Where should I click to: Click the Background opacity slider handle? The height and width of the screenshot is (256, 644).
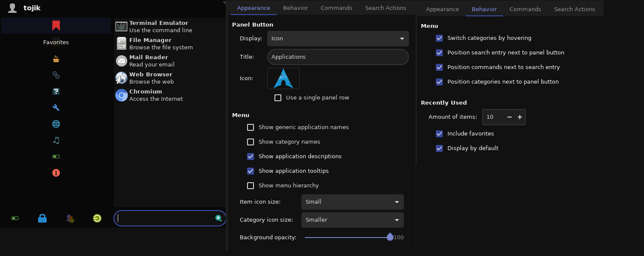[x=390, y=237]
